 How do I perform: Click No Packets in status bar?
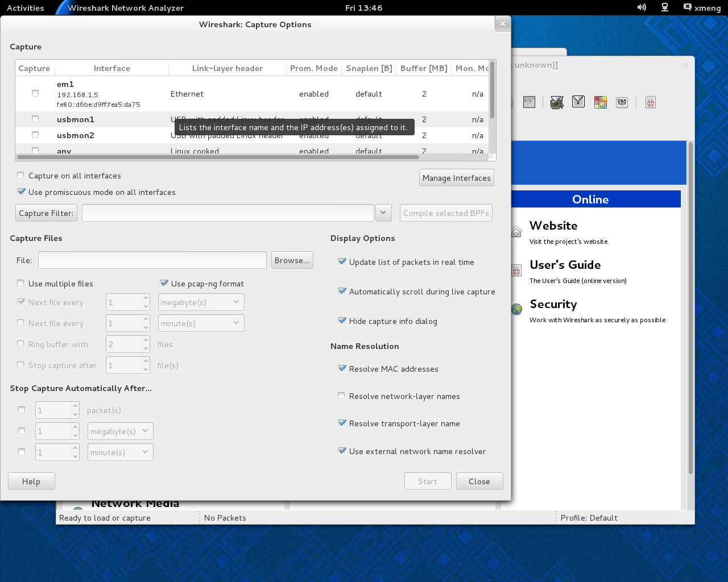225,518
